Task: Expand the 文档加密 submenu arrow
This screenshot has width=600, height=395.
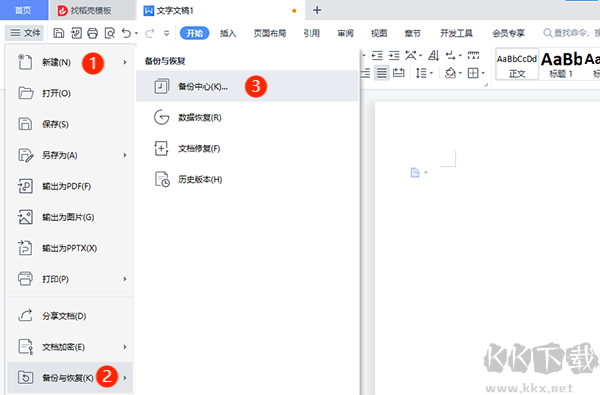Action: click(x=125, y=347)
